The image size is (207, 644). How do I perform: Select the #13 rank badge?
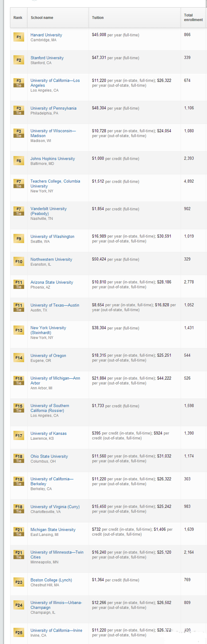tap(19, 330)
